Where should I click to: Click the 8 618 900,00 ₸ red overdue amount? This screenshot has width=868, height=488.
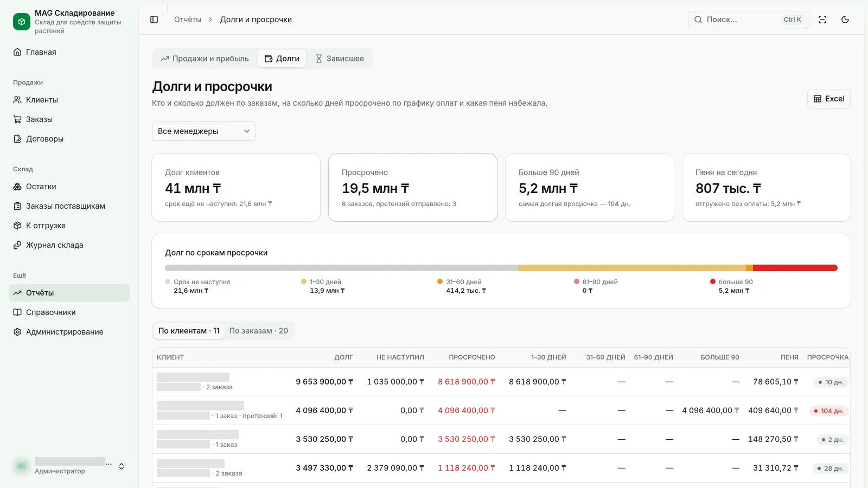467,382
